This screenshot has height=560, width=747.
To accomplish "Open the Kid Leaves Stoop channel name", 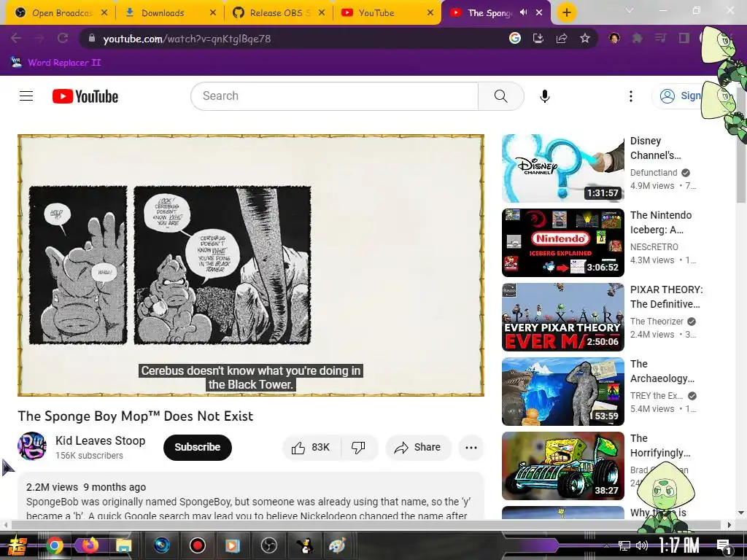I will pyautogui.click(x=100, y=440).
